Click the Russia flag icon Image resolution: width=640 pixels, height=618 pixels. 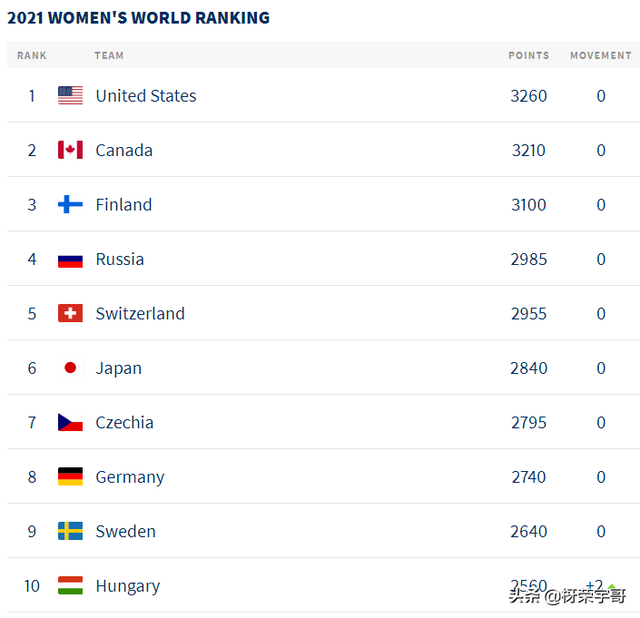pos(70,259)
